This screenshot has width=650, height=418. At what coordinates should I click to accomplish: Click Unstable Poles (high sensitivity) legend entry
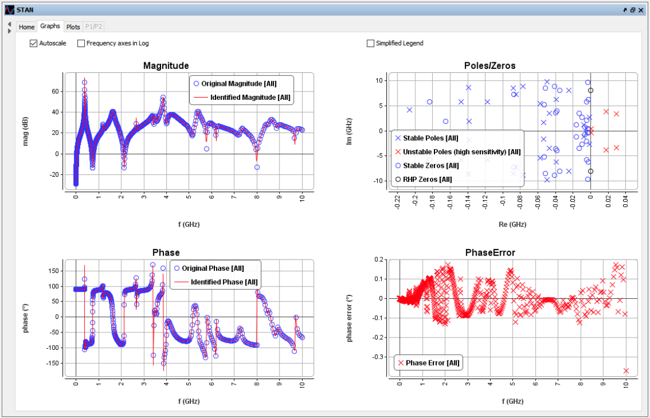click(457, 152)
